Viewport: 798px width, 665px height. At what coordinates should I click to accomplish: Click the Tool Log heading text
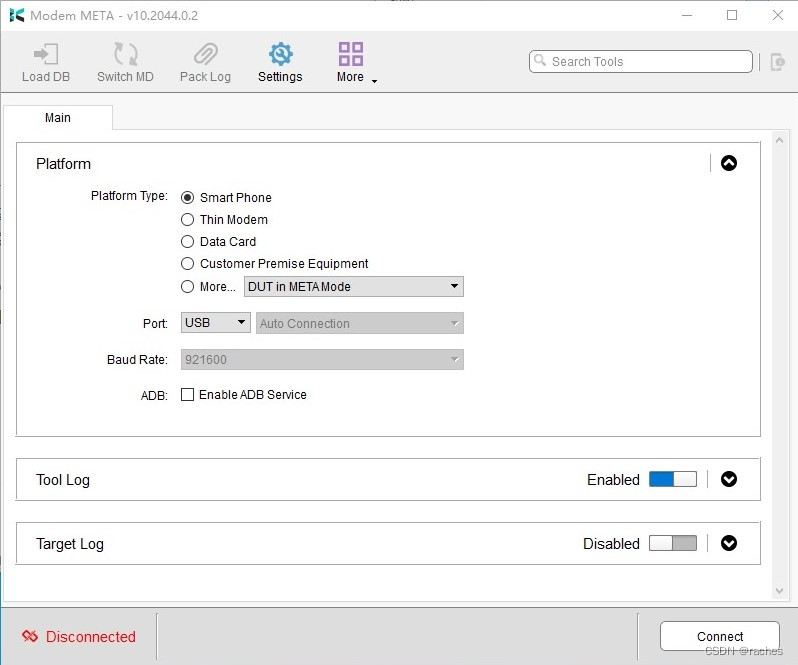click(x=63, y=480)
